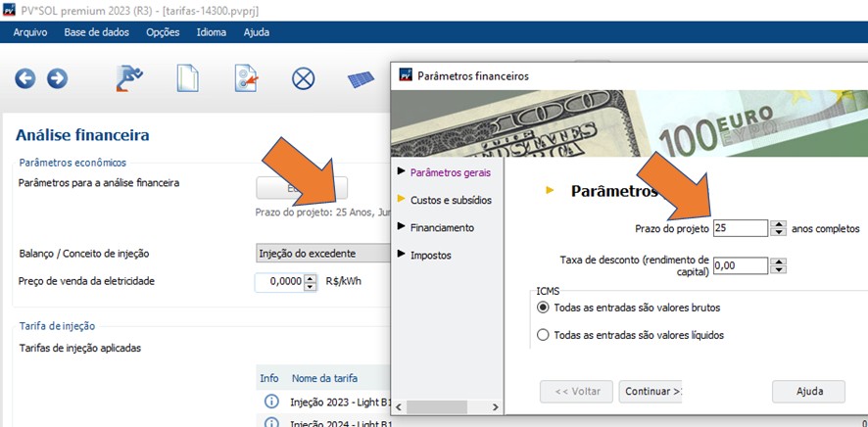Click the Ajuda button in dialog

(808, 392)
